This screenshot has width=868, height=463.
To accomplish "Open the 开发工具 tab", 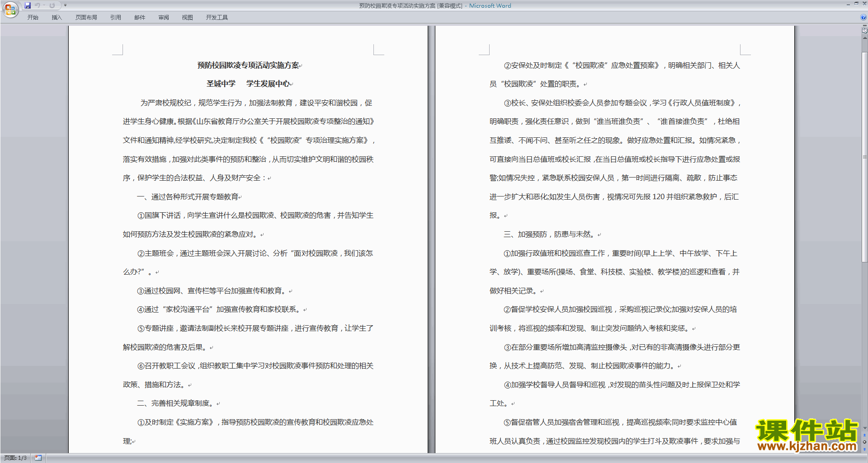I will (x=217, y=18).
